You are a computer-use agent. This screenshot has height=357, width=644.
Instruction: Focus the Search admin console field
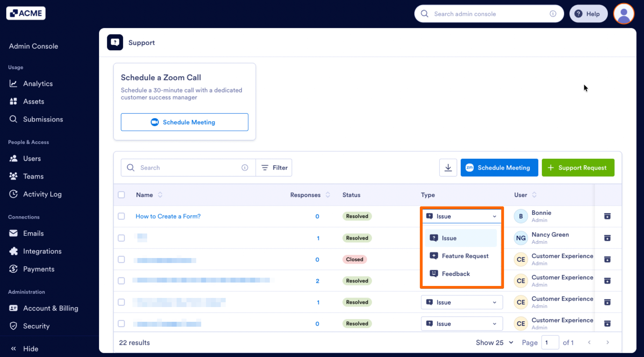489,14
